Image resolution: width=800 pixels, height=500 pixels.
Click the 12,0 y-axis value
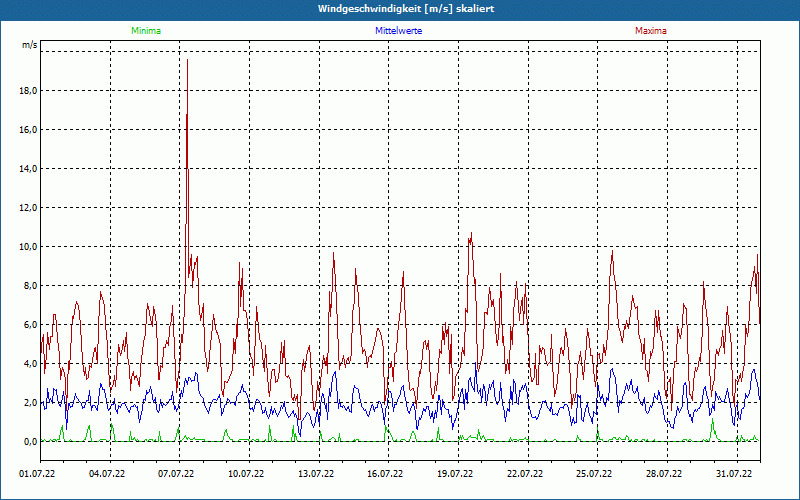tap(29, 208)
